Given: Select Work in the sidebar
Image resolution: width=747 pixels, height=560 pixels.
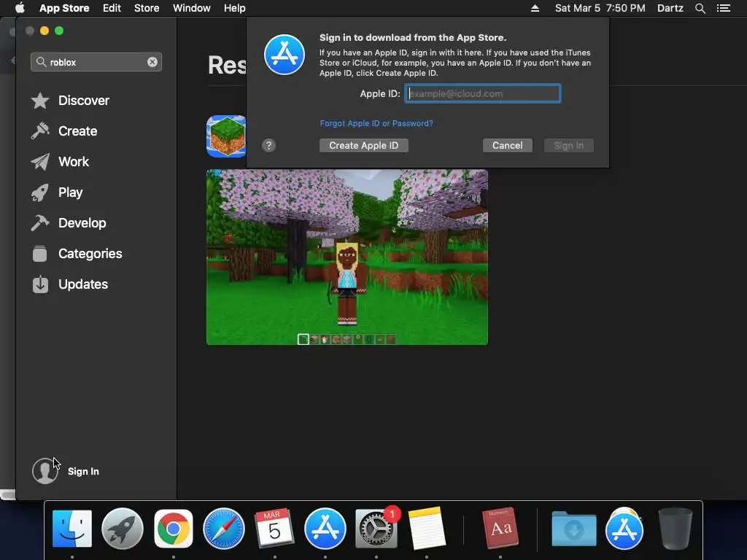Looking at the screenshot, I should [74, 162].
